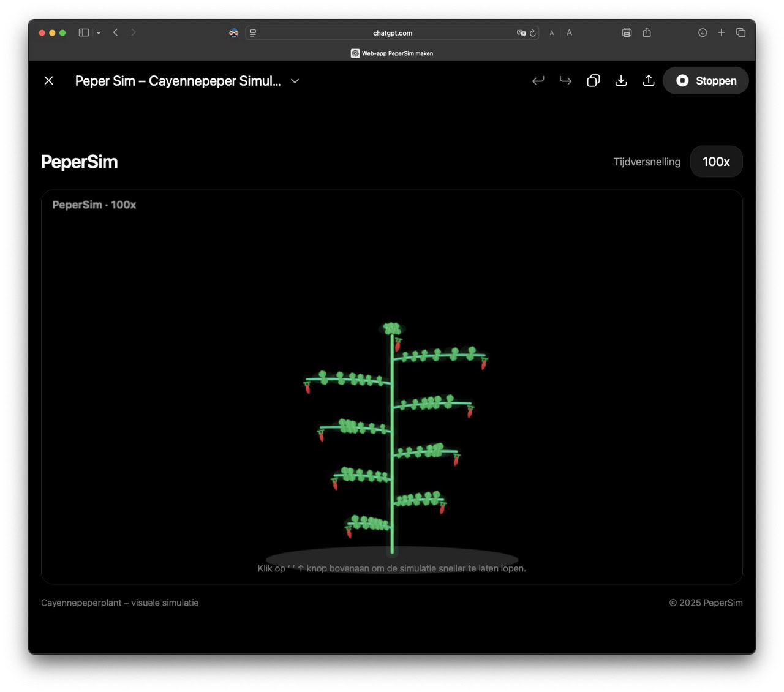Toggle the 100x Tijdversnelling speed button
Image resolution: width=784 pixels, height=692 pixels.
click(716, 162)
